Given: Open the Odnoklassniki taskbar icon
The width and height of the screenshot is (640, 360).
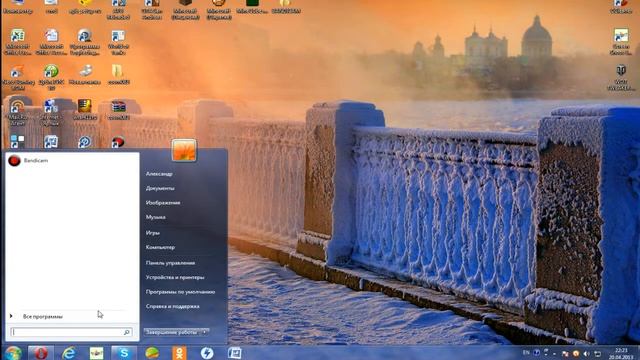Looking at the screenshot, I should (x=179, y=353).
